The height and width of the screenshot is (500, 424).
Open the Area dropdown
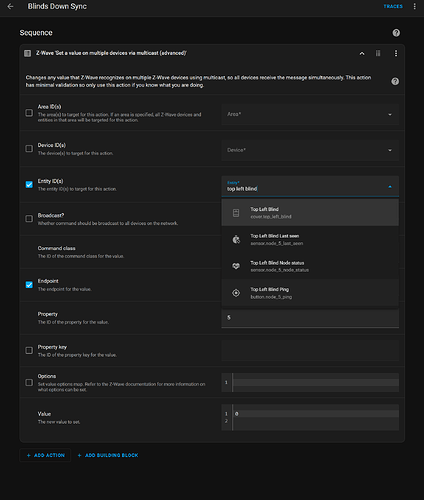click(x=310, y=114)
